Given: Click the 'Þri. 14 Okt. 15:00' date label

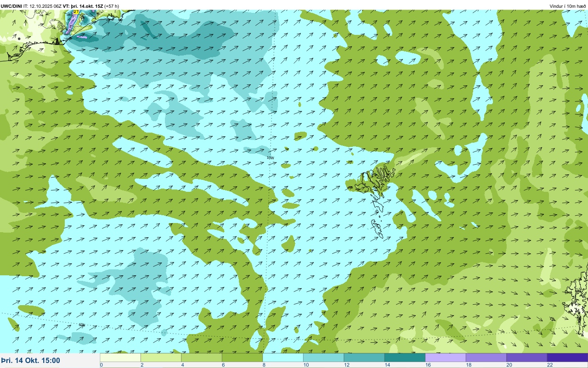Looking at the screenshot, I should 30,361.
